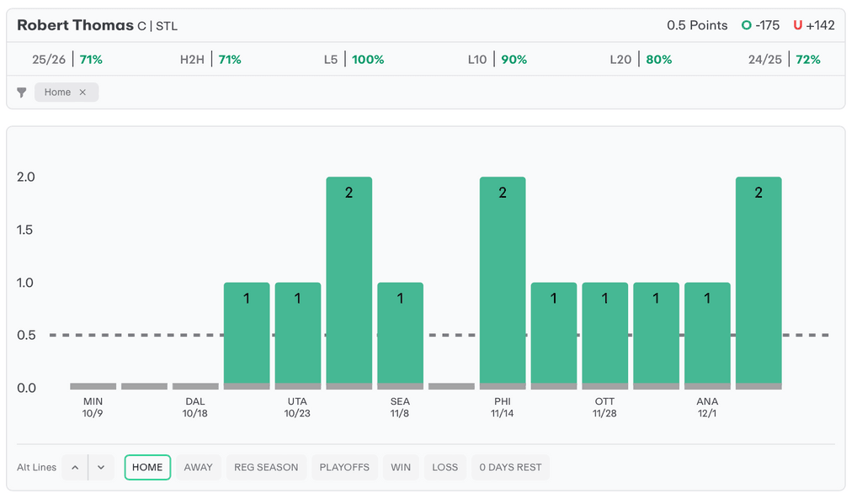Increase alt line with up chevron
This screenshot has width=862, height=504.
[x=75, y=468]
